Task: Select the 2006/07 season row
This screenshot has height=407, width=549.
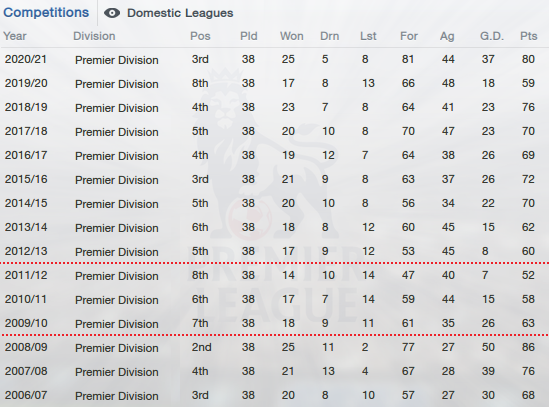Action: click(x=274, y=395)
